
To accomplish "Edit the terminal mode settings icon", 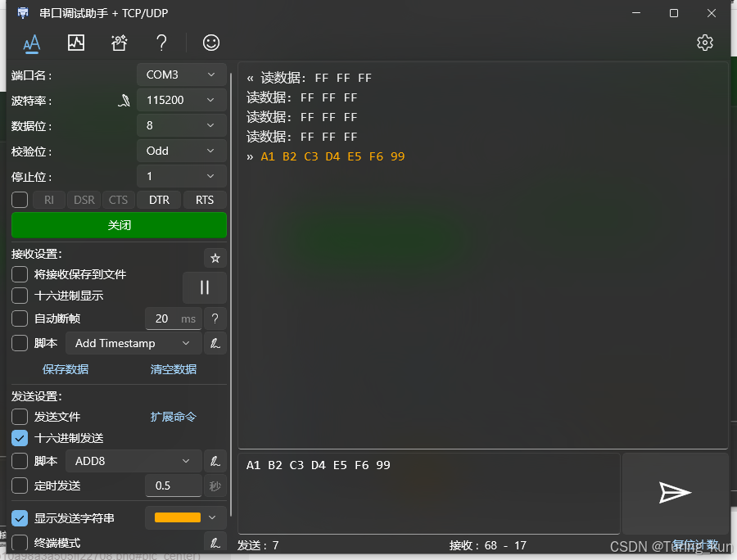I will click(x=215, y=543).
